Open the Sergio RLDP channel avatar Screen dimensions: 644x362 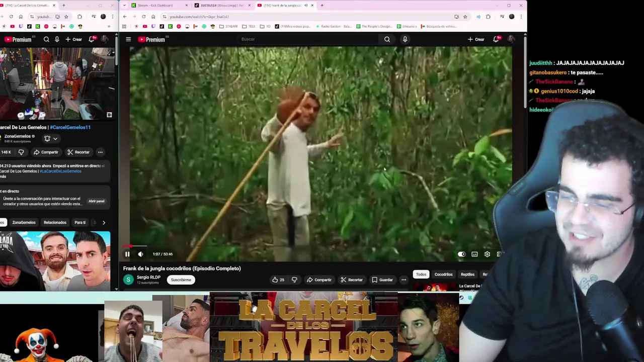tap(128, 280)
